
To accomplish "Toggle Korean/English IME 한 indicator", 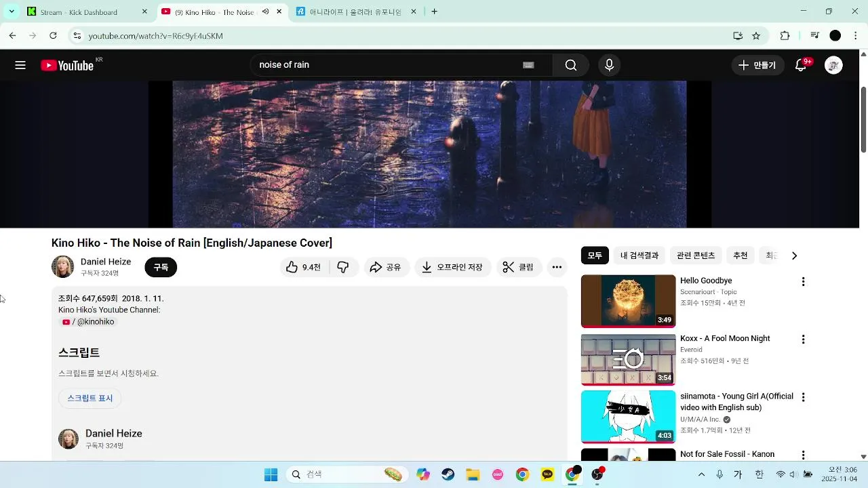I will 759,474.
